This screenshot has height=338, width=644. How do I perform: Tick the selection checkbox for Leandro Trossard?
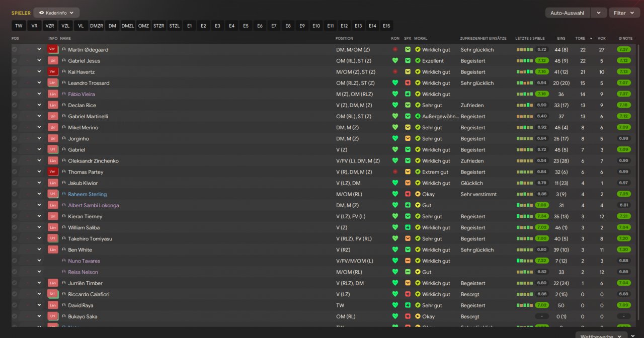[x=15, y=82]
